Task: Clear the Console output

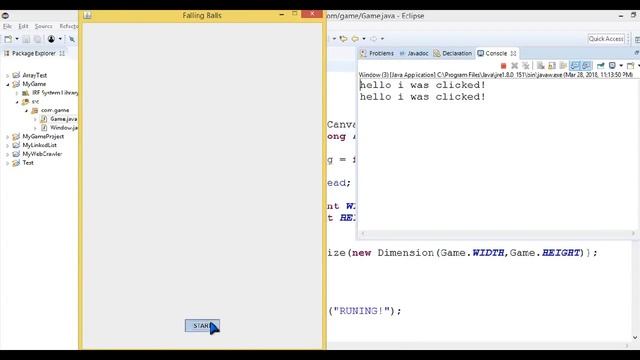Action: tap(540, 66)
